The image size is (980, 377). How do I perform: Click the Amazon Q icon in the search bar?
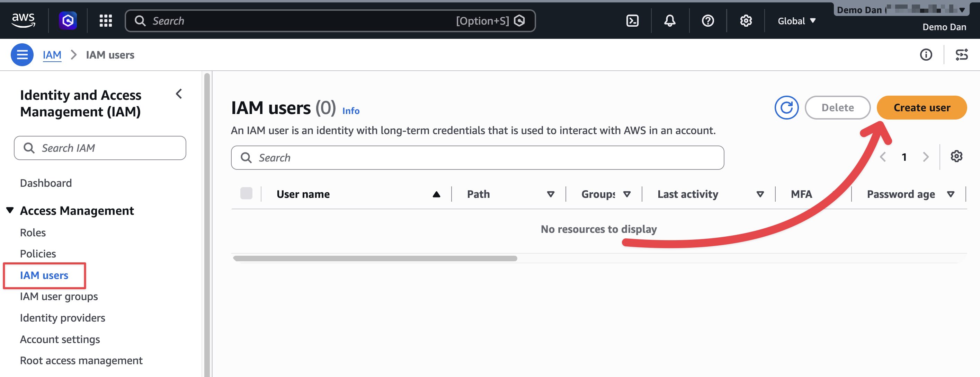[519, 20]
